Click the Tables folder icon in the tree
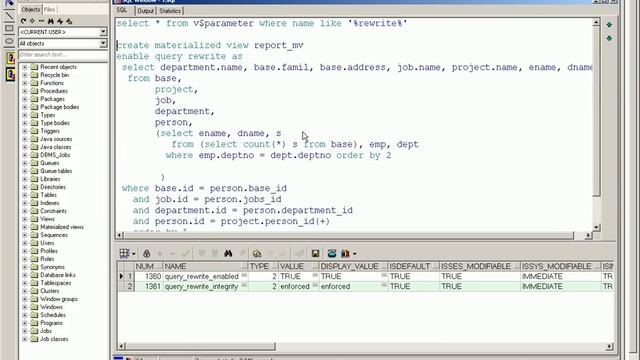The width and height of the screenshot is (640, 360). coord(34,195)
